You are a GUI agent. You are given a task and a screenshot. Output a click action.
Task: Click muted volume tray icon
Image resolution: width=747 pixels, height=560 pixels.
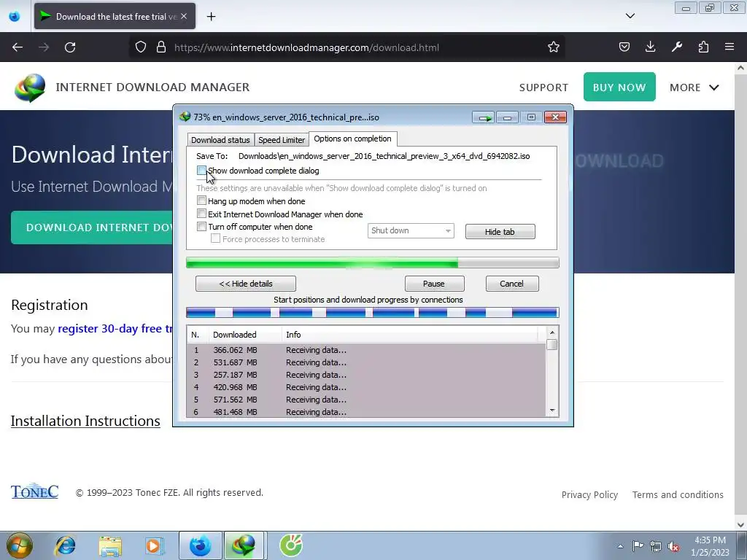pos(673,546)
